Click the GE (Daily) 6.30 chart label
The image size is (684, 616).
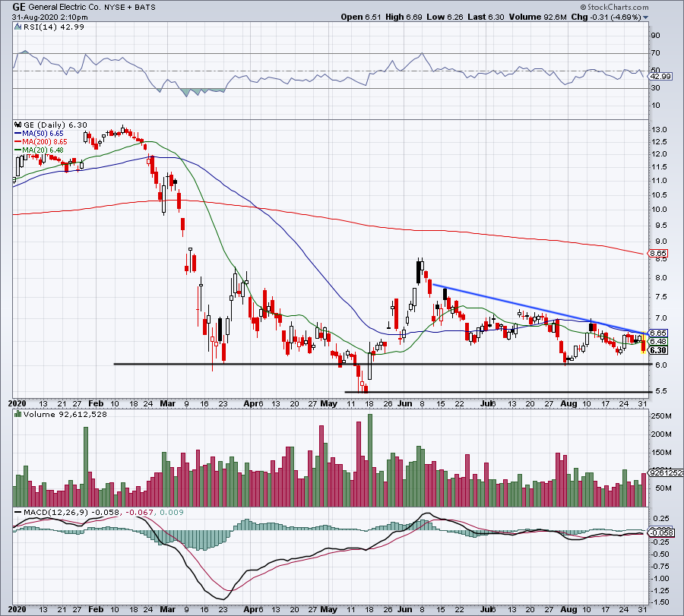click(x=55, y=125)
